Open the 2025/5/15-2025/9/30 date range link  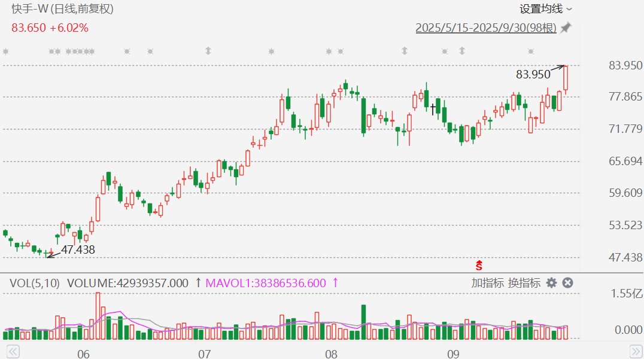click(x=486, y=28)
